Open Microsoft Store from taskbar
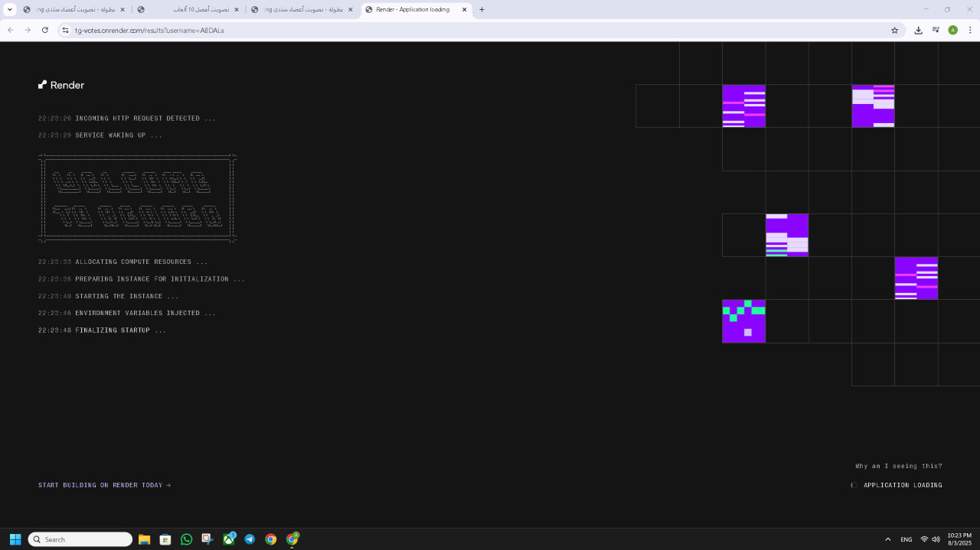Viewport: 980px width, 550px height. [165, 539]
